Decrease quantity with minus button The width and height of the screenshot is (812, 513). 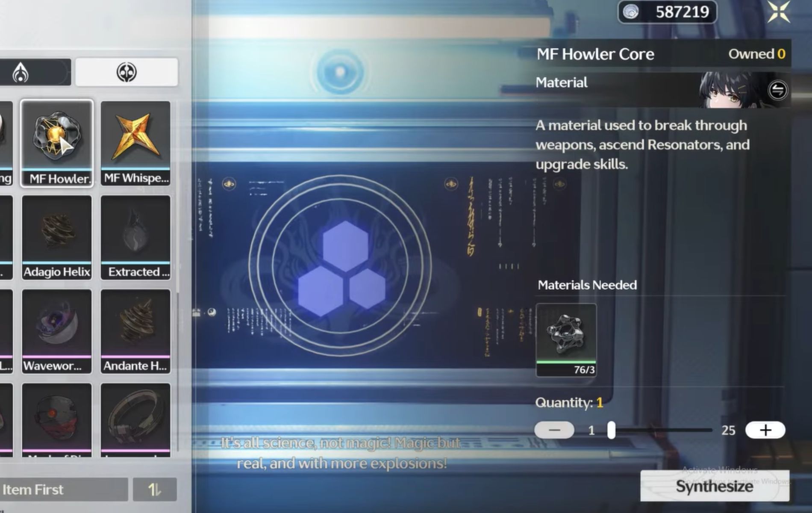[x=554, y=430]
